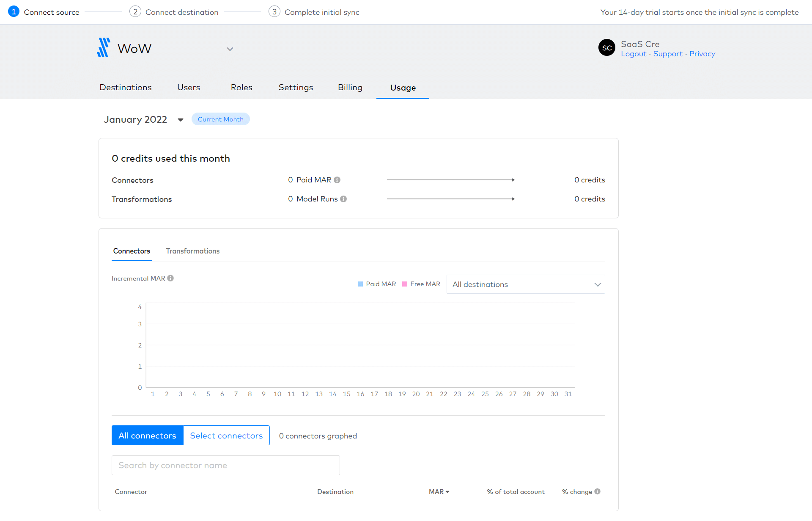Click the Destination column header
This screenshot has height=521, width=812.
(x=335, y=492)
